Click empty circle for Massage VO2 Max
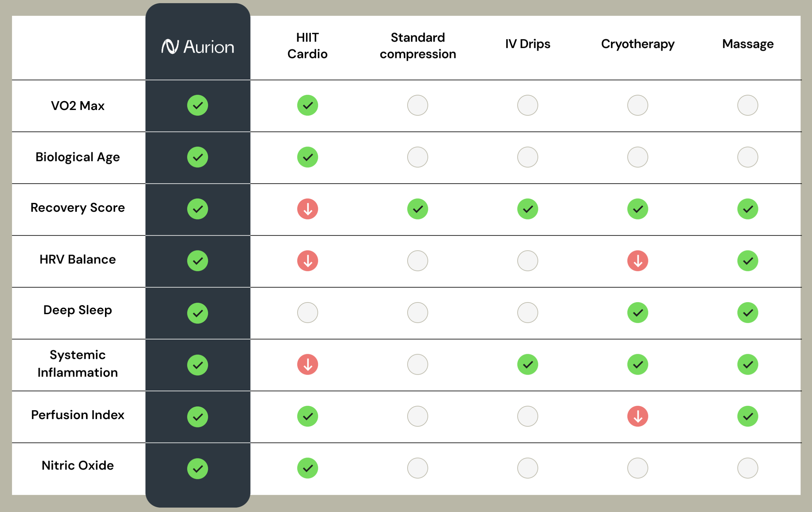This screenshot has height=512, width=812. coord(748,105)
